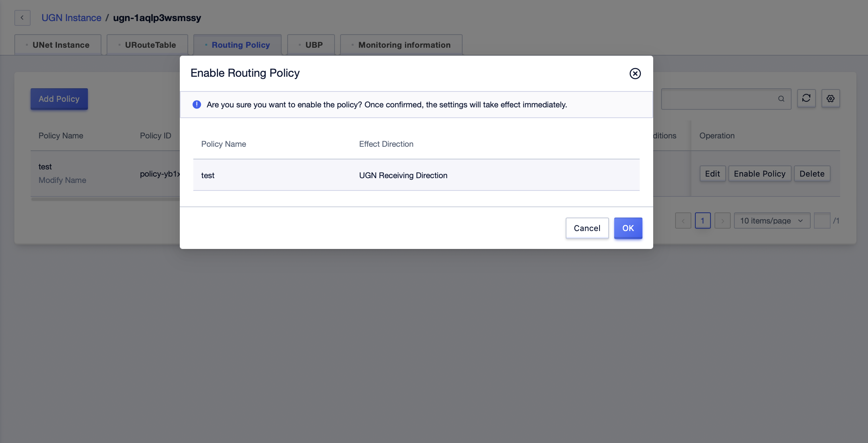Switch to the UNet Instance tab

click(x=58, y=45)
